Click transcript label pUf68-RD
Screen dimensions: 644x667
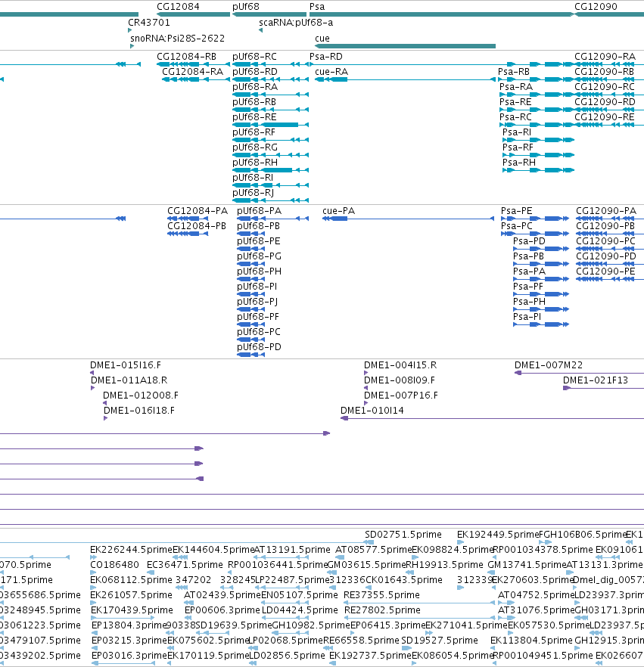(x=255, y=71)
